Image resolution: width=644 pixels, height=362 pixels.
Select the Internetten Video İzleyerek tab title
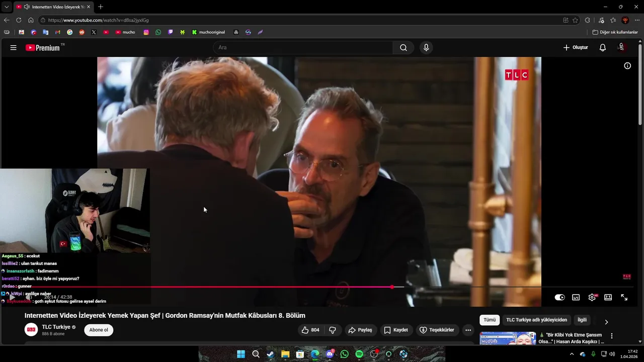[58, 7]
